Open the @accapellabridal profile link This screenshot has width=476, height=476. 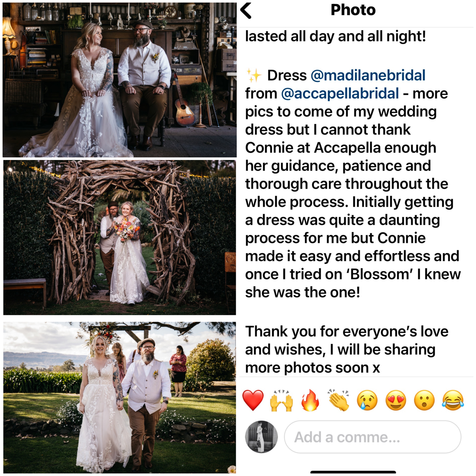click(x=340, y=93)
